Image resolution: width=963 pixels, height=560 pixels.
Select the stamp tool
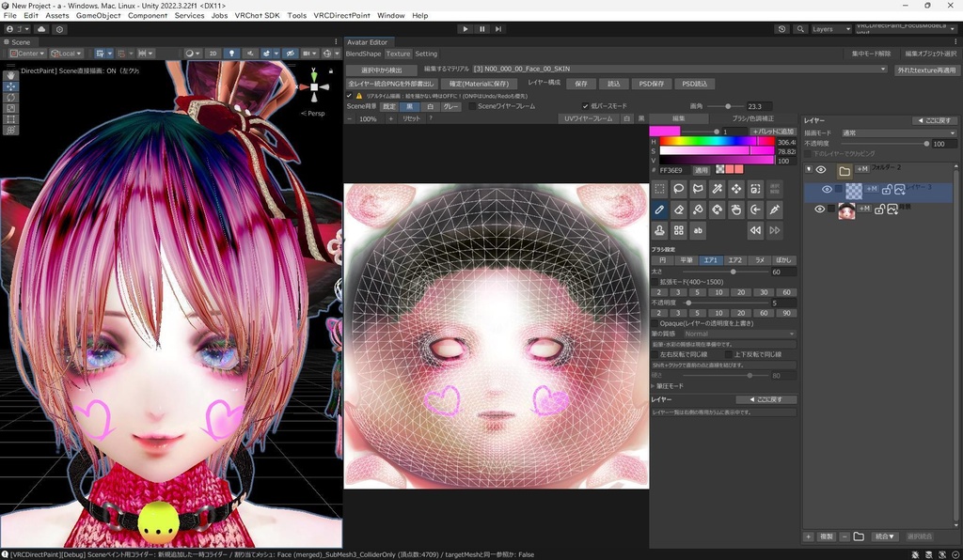click(659, 230)
